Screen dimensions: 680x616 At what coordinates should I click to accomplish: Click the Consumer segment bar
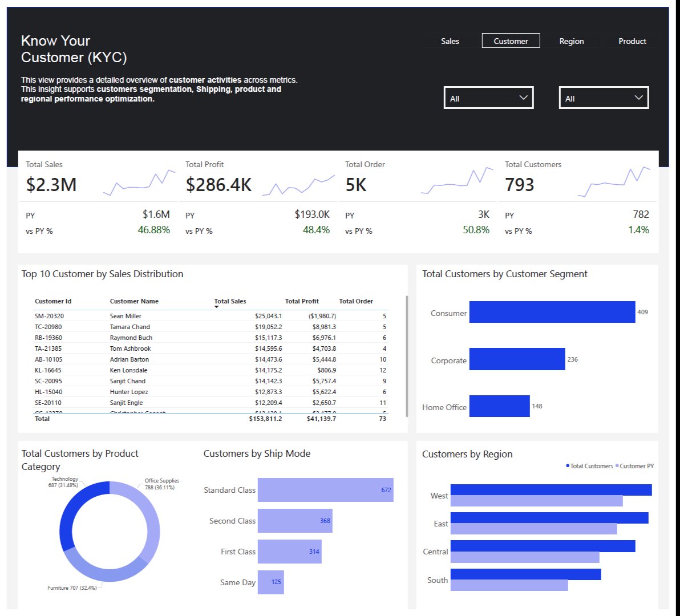551,313
